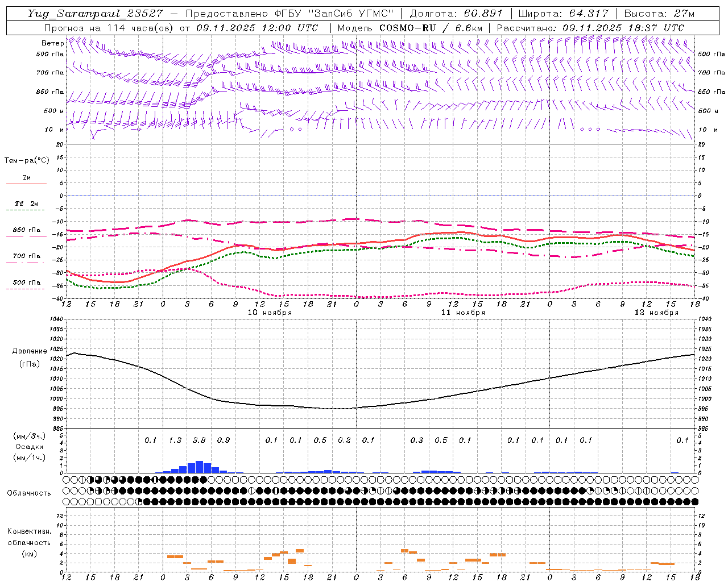Click the 0.3 precipitation value
Viewport: 728px width, 582px height.
pos(417,440)
